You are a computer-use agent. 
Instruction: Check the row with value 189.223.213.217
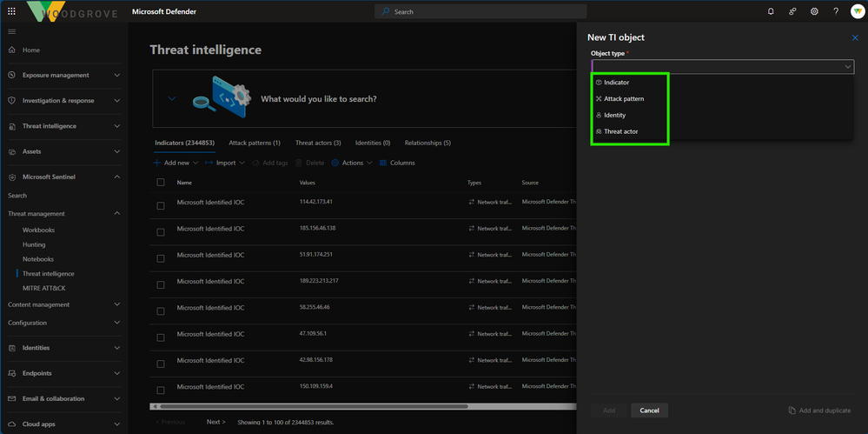161,285
